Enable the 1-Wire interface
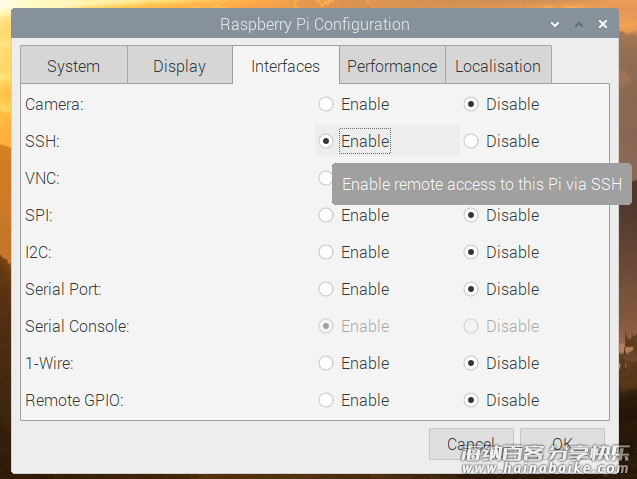 click(326, 363)
